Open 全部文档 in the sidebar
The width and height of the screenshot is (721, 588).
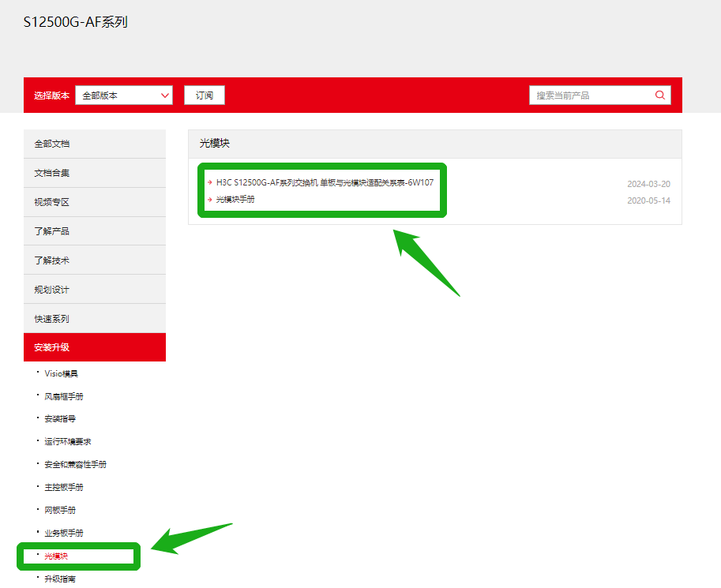click(x=95, y=144)
